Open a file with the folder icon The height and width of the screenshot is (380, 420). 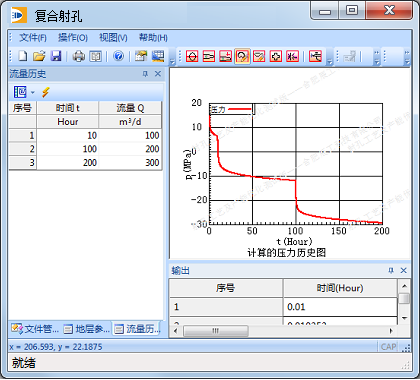tap(39, 56)
